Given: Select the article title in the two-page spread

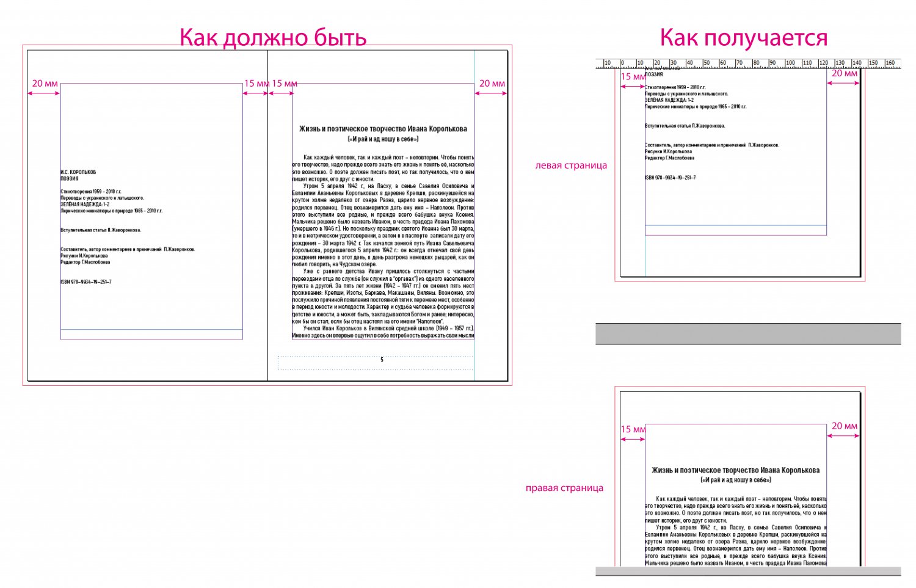Looking at the screenshot, I should tap(383, 129).
